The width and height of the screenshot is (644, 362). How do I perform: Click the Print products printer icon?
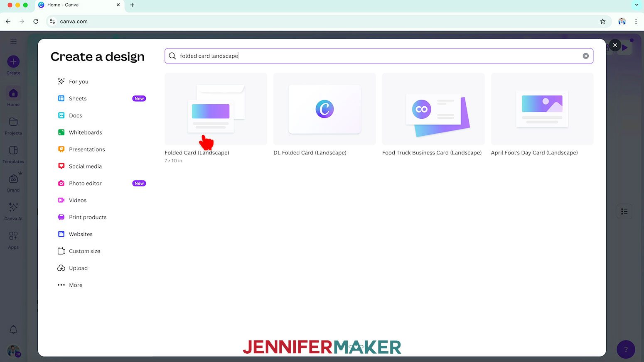coord(61,218)
